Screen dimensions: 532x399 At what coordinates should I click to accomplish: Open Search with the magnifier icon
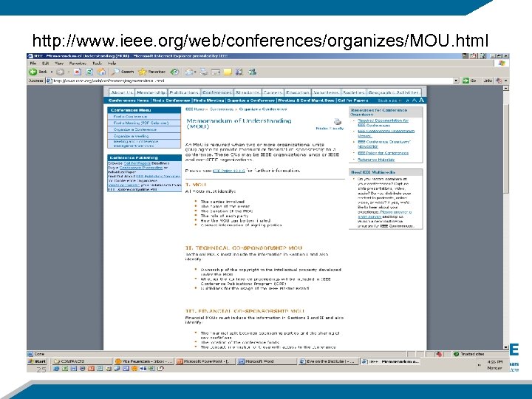point(123,72)
